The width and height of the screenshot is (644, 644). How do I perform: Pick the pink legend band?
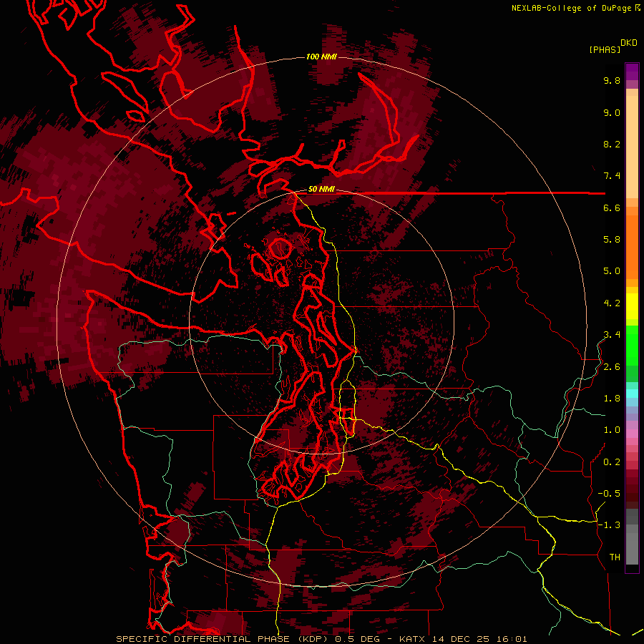point(632,434)
